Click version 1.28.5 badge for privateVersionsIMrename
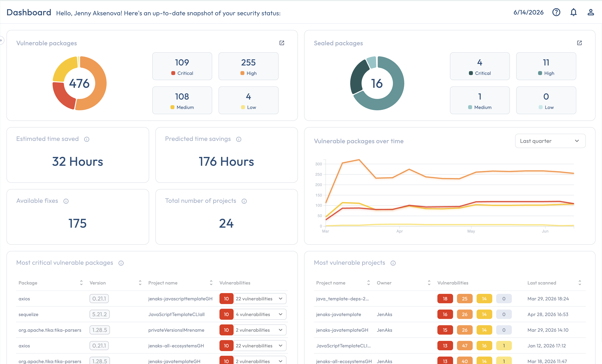The image size is (602, 364). [100, 330]
